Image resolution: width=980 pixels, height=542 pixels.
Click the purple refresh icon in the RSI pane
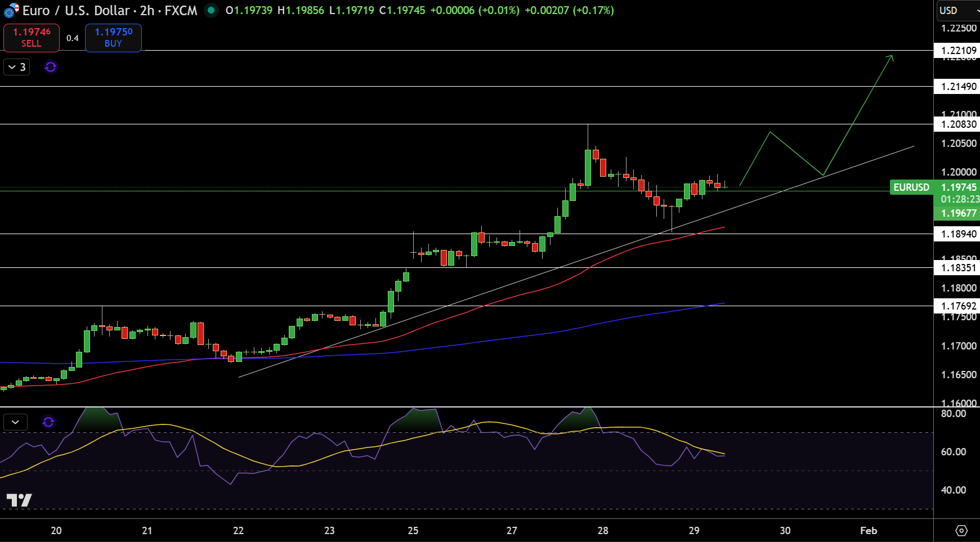tap(48, 422)
